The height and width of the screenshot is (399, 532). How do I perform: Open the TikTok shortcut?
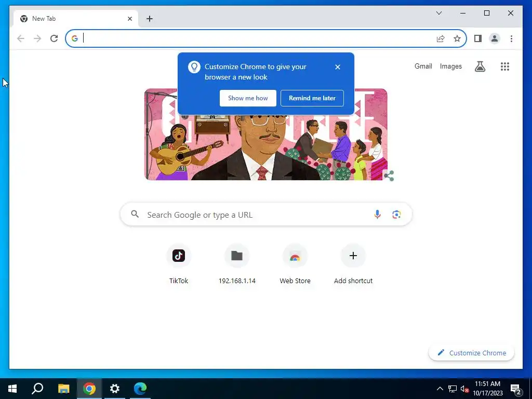coord(179,263)
